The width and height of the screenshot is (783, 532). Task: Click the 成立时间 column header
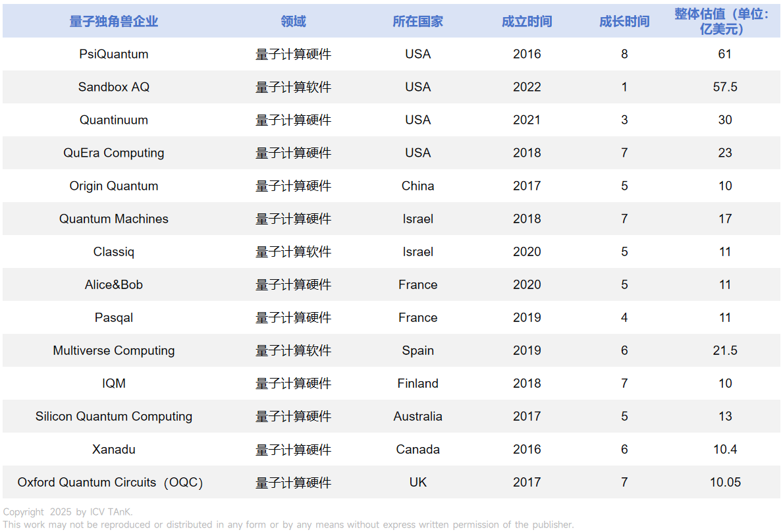[527, 20]
